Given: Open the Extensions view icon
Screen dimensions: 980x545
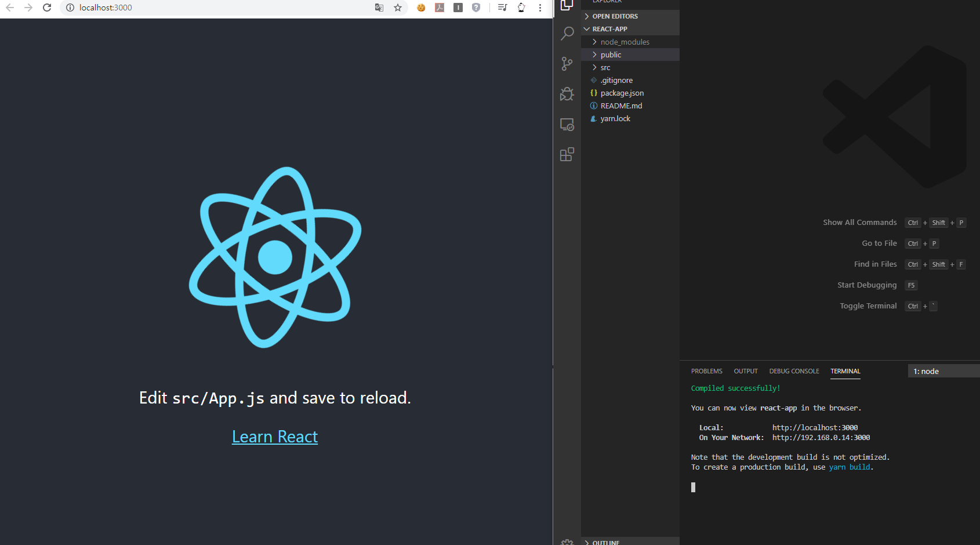Looking at the screenshot, I should [567, 154].
